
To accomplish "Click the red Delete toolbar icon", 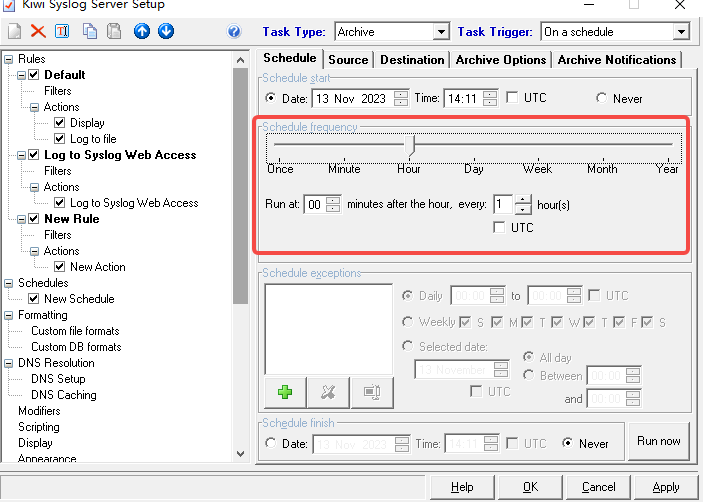I will click(x=38, y=31).
